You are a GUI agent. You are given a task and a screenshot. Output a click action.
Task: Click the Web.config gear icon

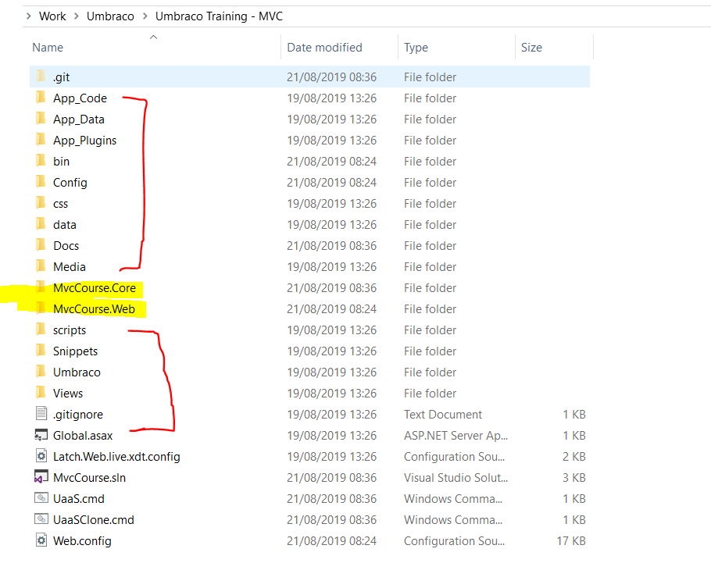click(41, 540)
